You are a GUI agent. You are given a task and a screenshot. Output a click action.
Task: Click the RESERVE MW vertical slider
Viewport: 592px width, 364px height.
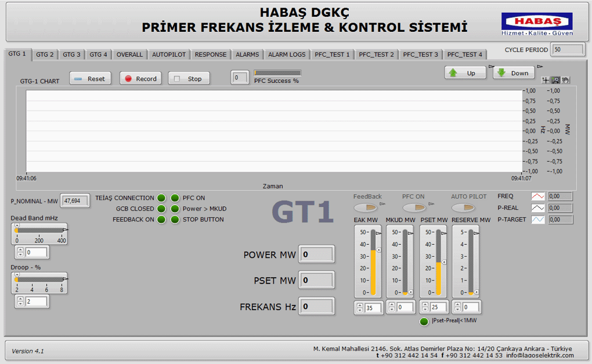[x=471, y=262]
